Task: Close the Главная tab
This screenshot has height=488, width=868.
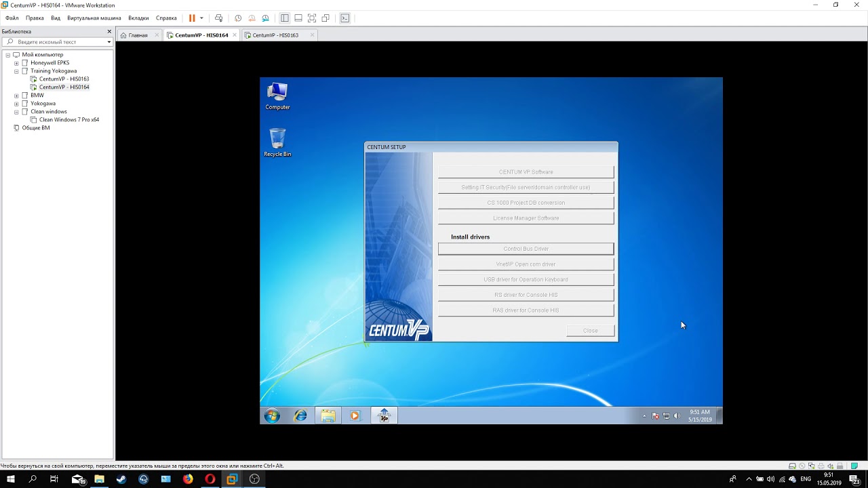Action: tap(157, 35)
